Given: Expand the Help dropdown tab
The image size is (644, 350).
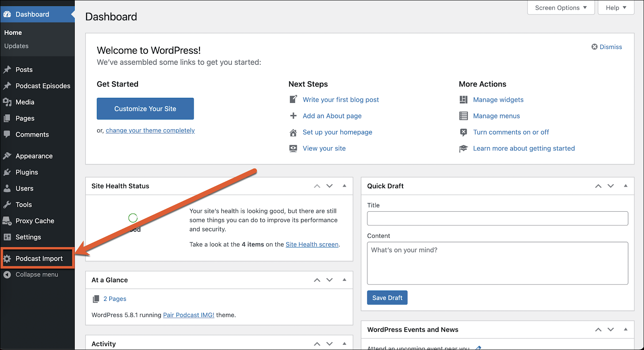Looking at the screenshot, I should [616, 8].
